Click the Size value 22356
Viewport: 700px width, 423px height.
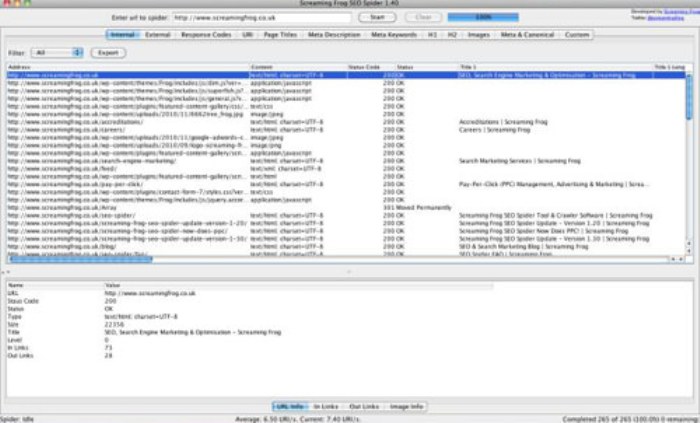tap(114, 324)
